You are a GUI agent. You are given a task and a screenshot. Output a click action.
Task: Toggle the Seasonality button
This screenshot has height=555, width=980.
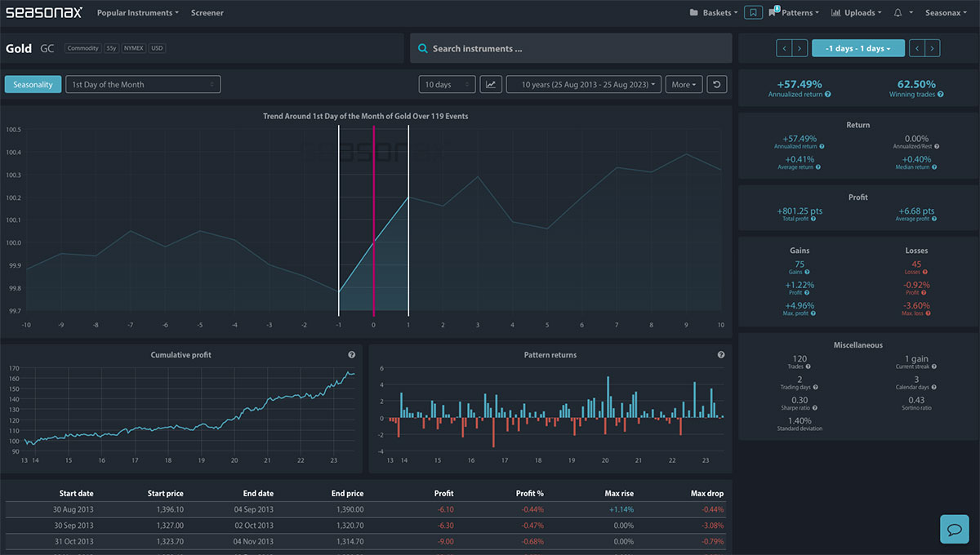click(33, 84)
